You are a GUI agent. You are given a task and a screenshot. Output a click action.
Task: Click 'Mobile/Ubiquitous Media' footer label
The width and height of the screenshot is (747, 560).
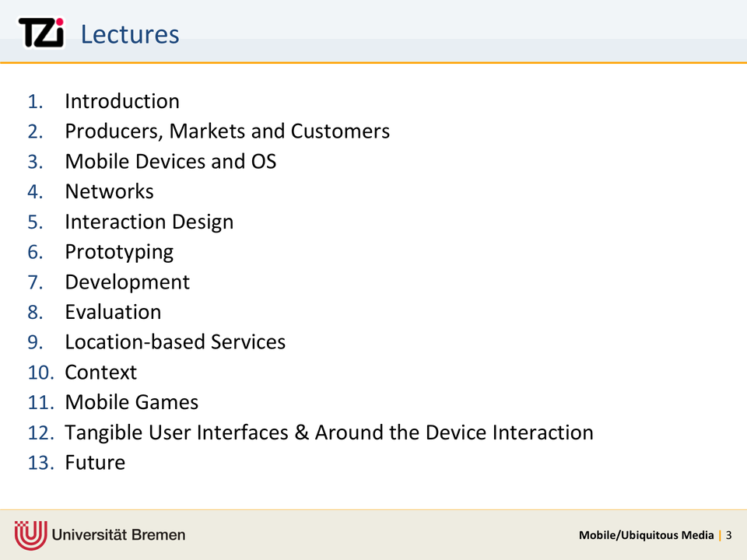coord(646,535)
